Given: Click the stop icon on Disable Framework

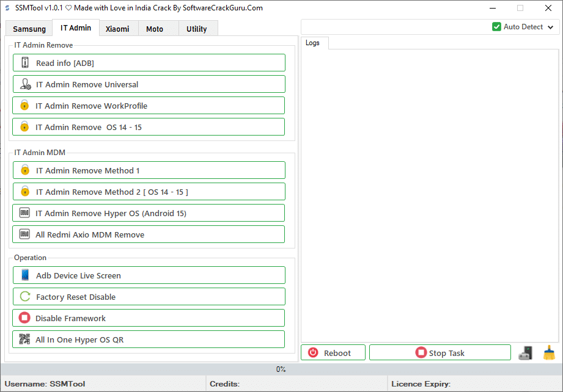Looking at the screenshot, I should [23, 318].
